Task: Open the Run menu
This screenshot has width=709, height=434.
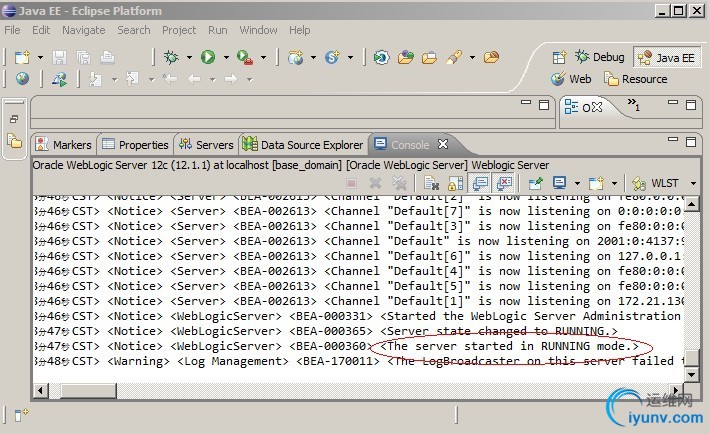Action: pos(217,30)
